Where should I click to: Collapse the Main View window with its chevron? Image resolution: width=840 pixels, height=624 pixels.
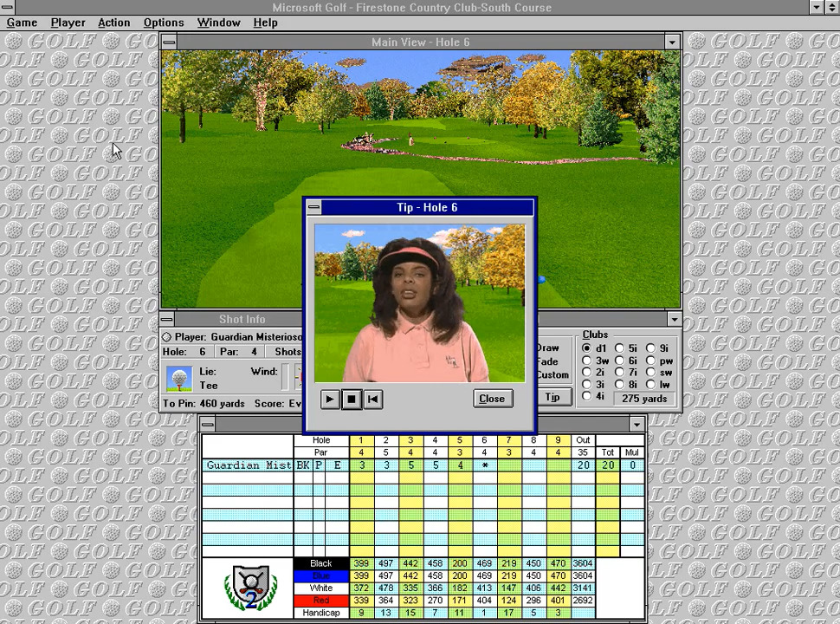[x=672, y=42]
